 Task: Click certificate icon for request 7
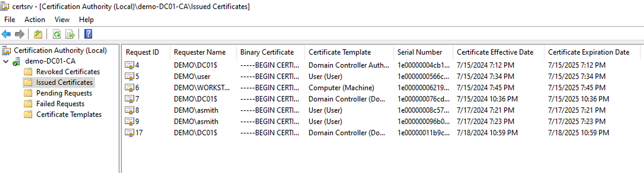[x=130, y=99]
